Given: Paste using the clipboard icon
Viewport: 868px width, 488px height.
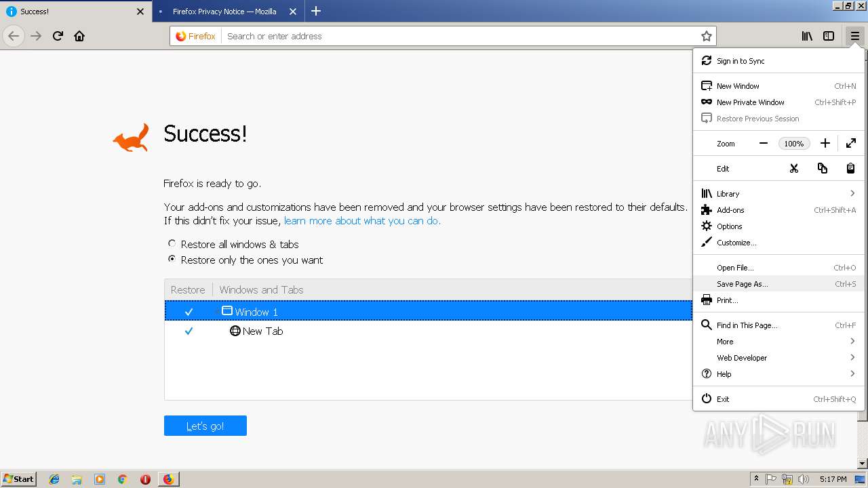Looking at the screenshot, I should point(850,168).
